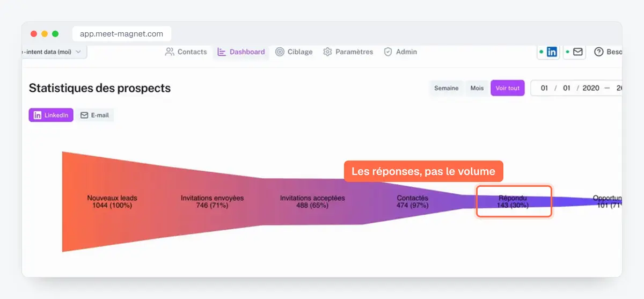The height and width of the screenshot is (299, 644).
Task: Click the Paramètres gear icon
Action: tap(327, 52)
